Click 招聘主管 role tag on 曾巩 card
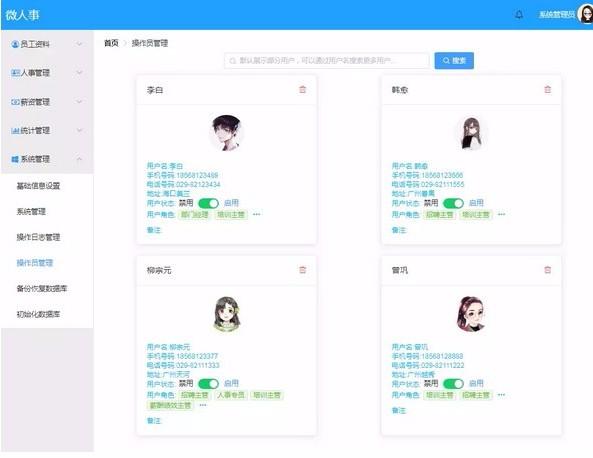Image resolution: width=593 pixels, height=458 pixels. [x=476, y=395]
